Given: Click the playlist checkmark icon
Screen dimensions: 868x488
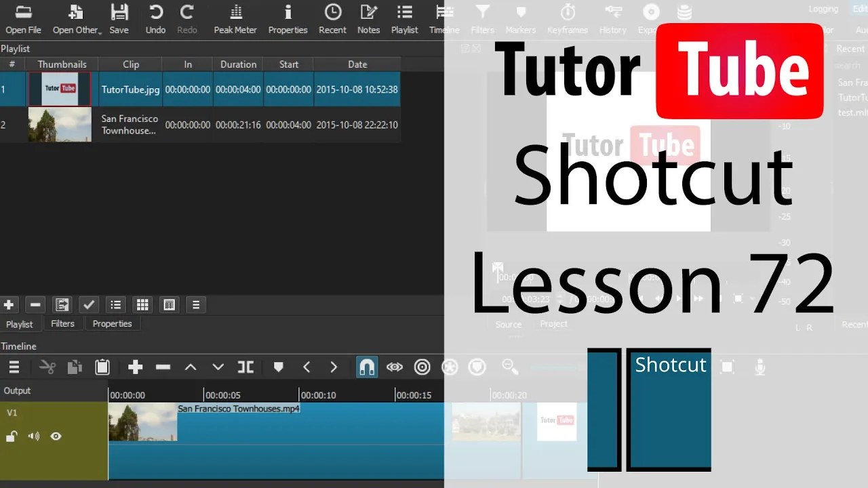Looking at the screenshot, I should [x=89, y=305].
